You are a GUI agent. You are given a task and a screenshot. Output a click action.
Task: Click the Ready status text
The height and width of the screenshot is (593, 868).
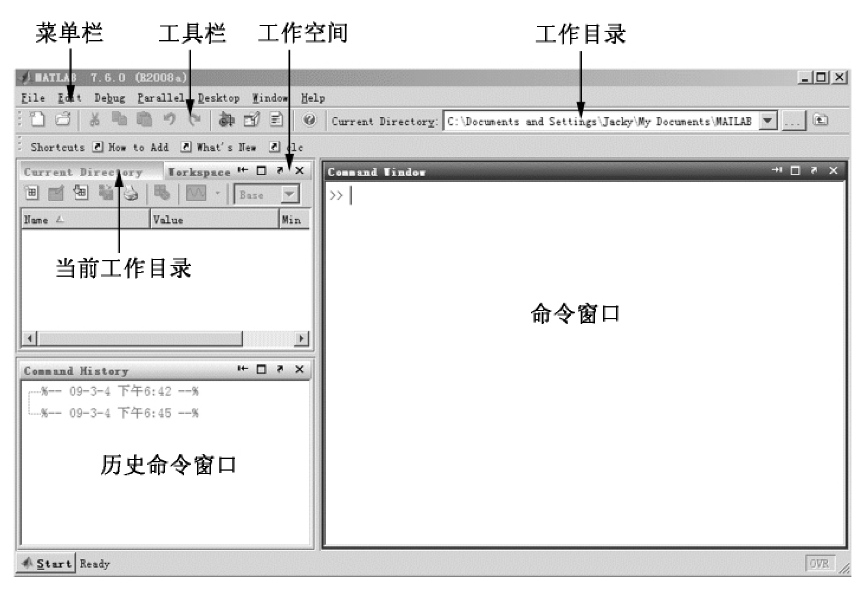tap(95, 563)
